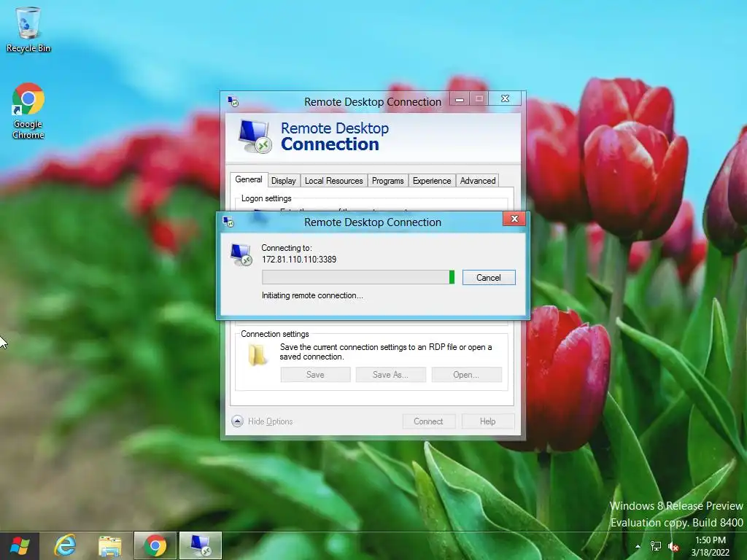The width and height of the screenshot is (747, 560).
Task: Close the connecting progress dialog
Action: click(514, 219)
